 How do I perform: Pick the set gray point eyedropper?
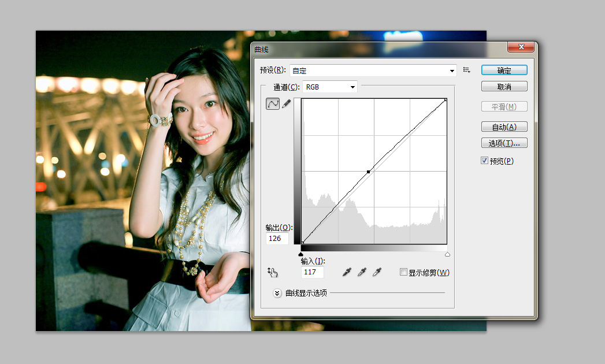pos(362,272)
